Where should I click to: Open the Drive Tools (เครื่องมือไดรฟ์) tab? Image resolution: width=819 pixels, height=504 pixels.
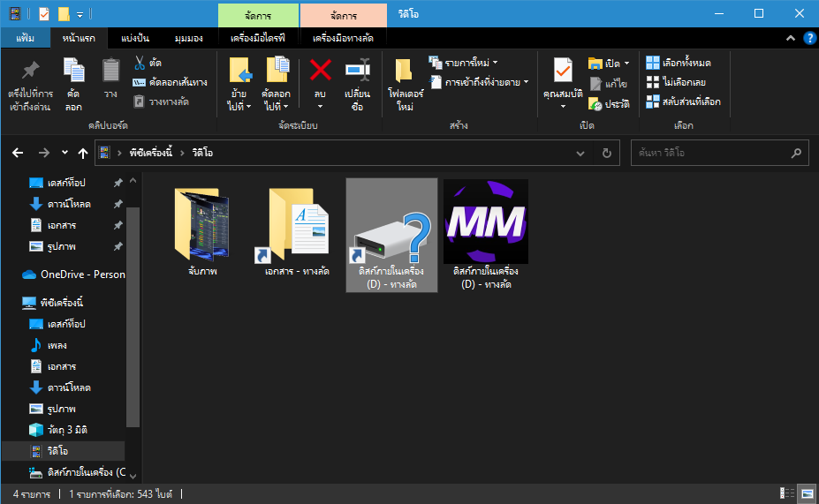pos(258,38)
